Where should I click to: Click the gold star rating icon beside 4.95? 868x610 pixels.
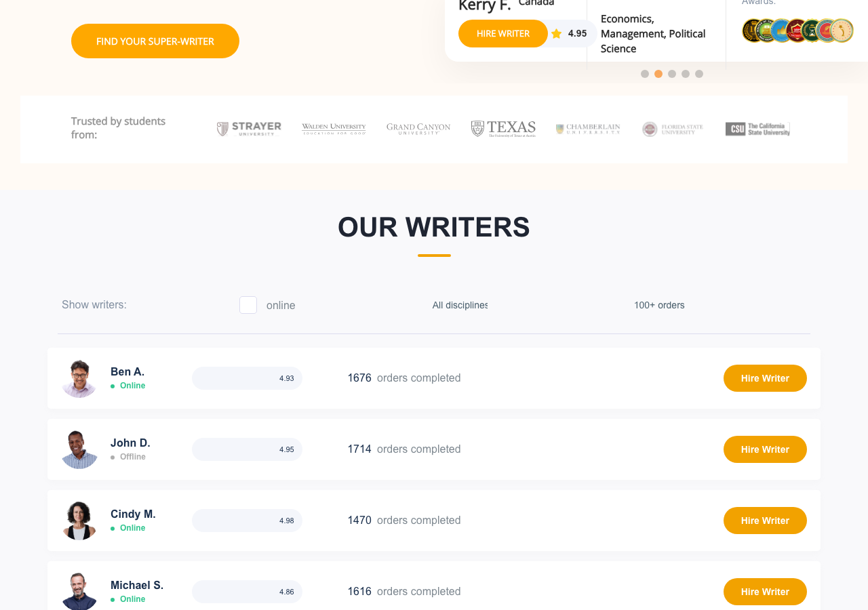point(557,33)
